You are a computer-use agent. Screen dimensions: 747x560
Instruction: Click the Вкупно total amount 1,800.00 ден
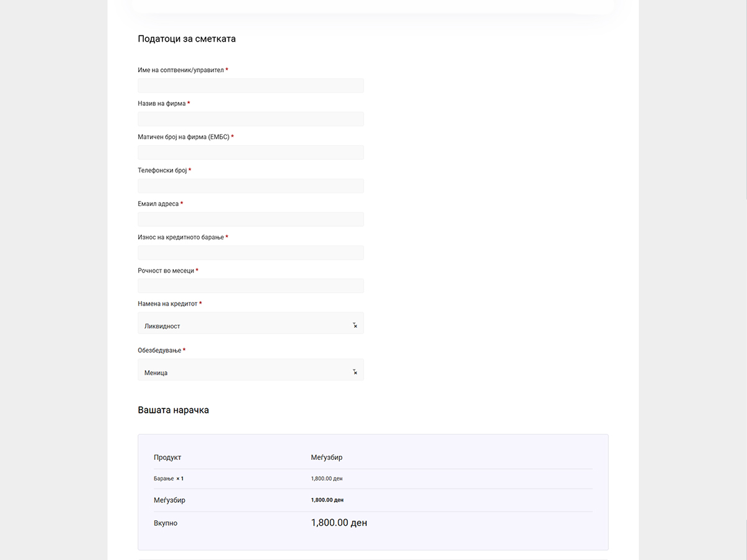[339, 523]
